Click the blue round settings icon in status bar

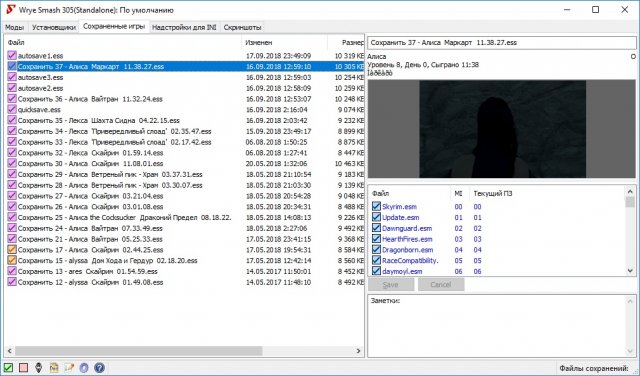[x=84, y=367]
